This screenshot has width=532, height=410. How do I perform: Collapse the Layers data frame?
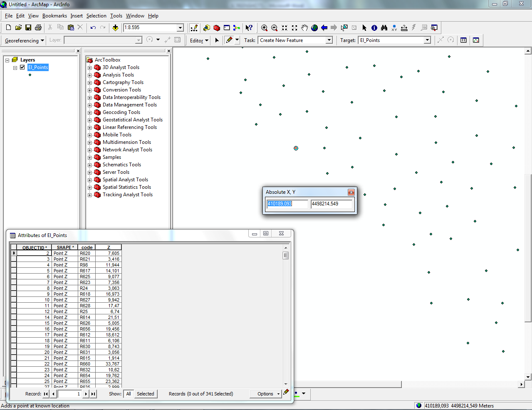point(7,60)
